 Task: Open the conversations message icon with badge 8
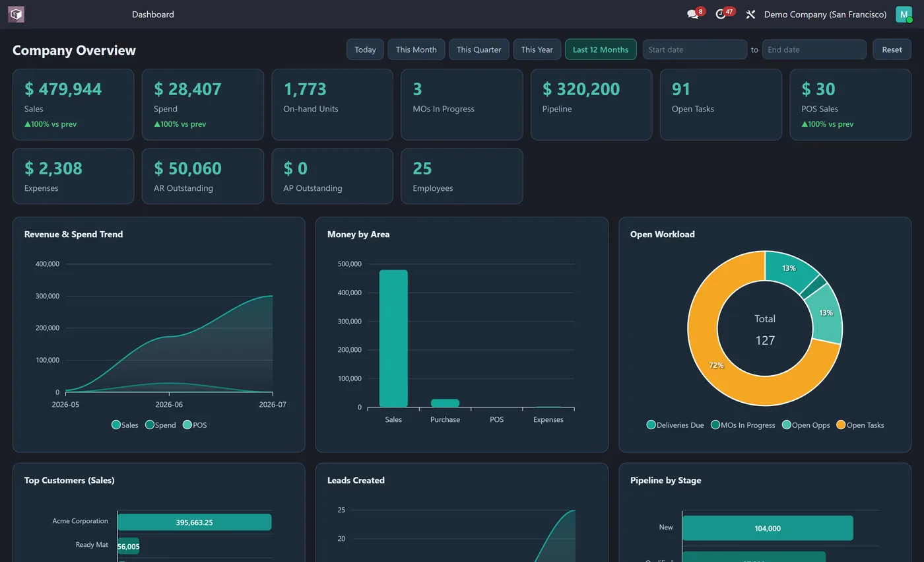(693, 14)
